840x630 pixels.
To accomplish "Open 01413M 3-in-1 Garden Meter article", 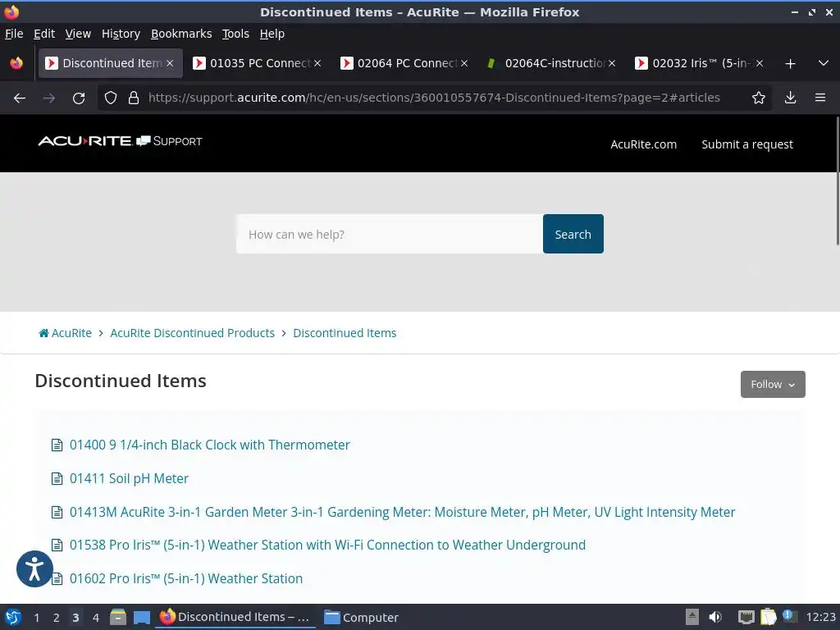I will tap(402, 512).
